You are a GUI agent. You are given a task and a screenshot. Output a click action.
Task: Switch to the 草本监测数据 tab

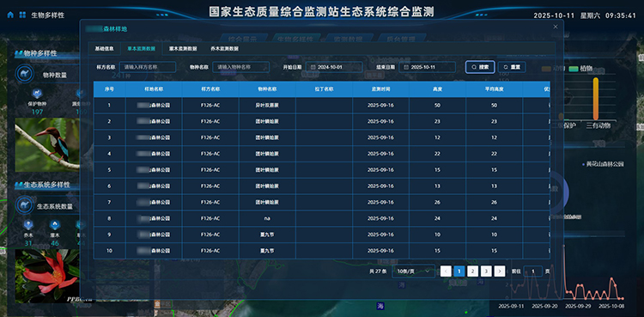[x=141, y=48]
